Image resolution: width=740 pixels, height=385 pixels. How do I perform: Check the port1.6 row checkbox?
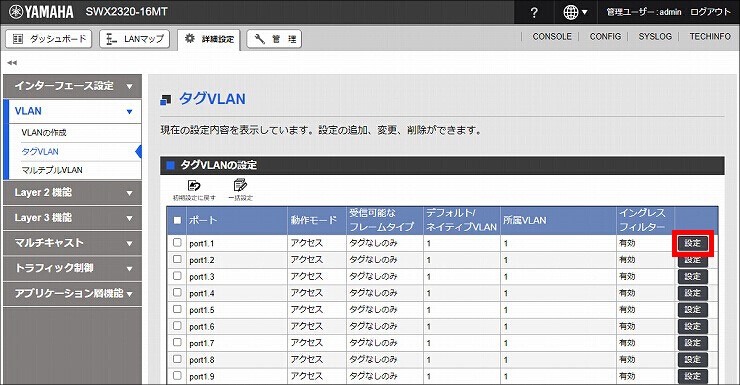click(x=177, y=326)
